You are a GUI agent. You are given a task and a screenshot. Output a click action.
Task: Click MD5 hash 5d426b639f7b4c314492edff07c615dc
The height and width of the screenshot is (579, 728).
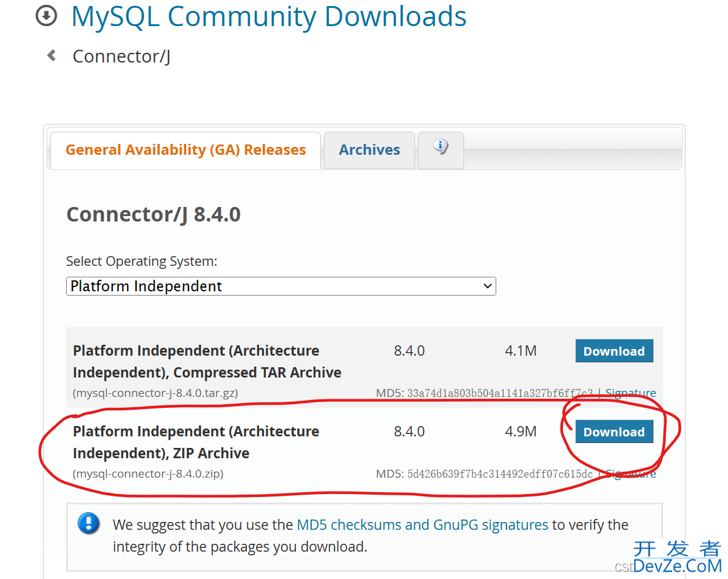(500, 473)
